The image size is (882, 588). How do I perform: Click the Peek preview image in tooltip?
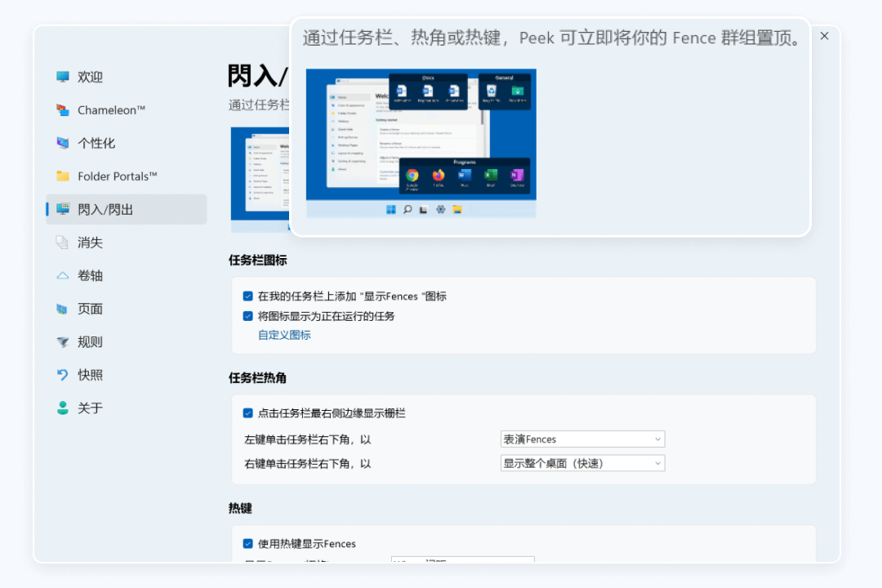point(421,143)
